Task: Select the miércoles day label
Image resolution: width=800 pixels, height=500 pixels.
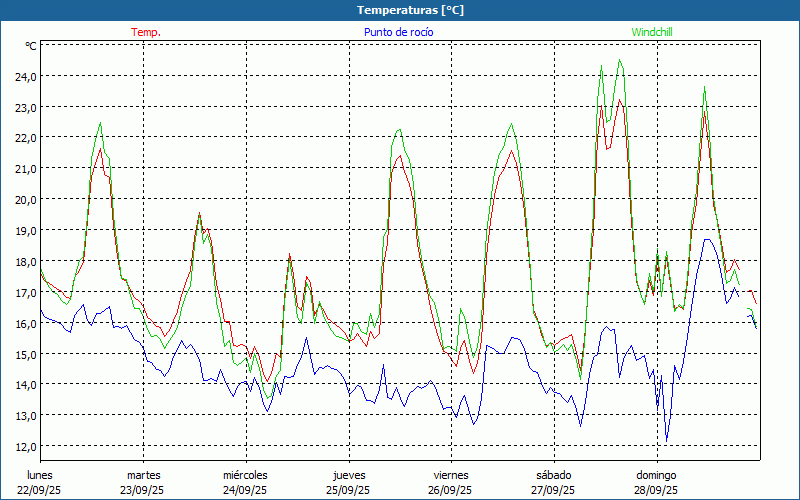Action: click(245, 475)
